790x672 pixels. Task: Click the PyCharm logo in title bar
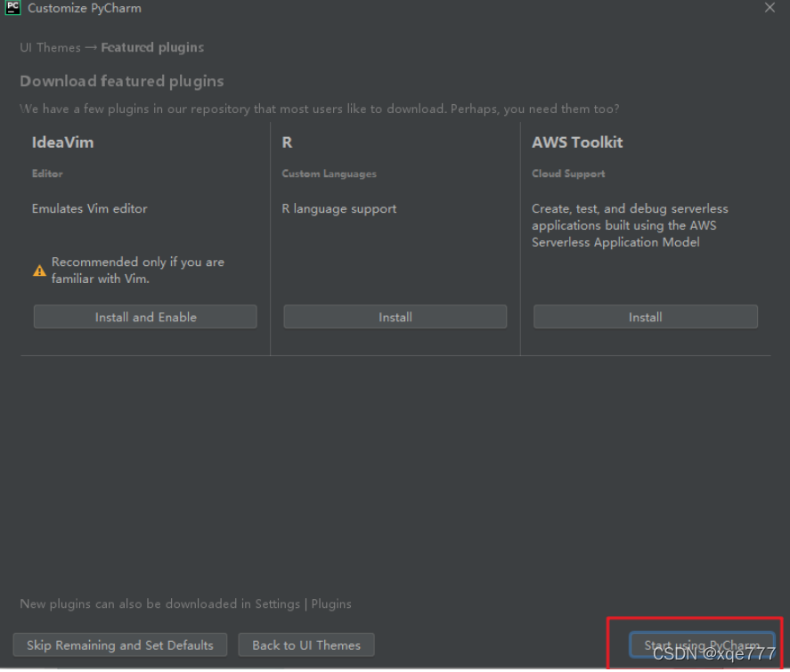(x=12, y=8)
